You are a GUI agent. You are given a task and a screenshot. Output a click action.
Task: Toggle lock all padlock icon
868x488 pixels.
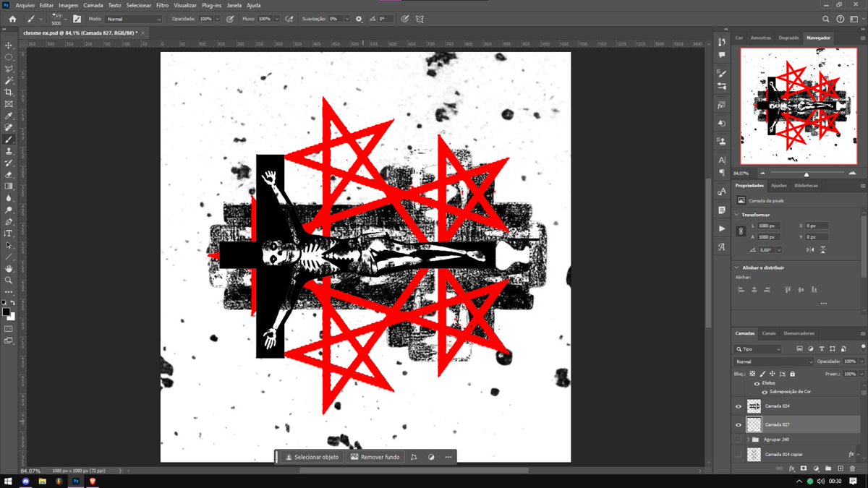coord(793,374)
